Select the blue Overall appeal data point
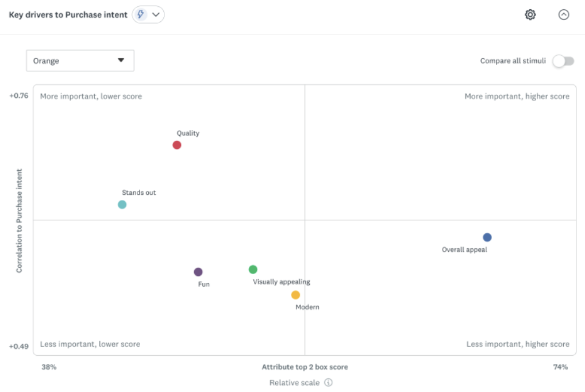 (487, 237)
